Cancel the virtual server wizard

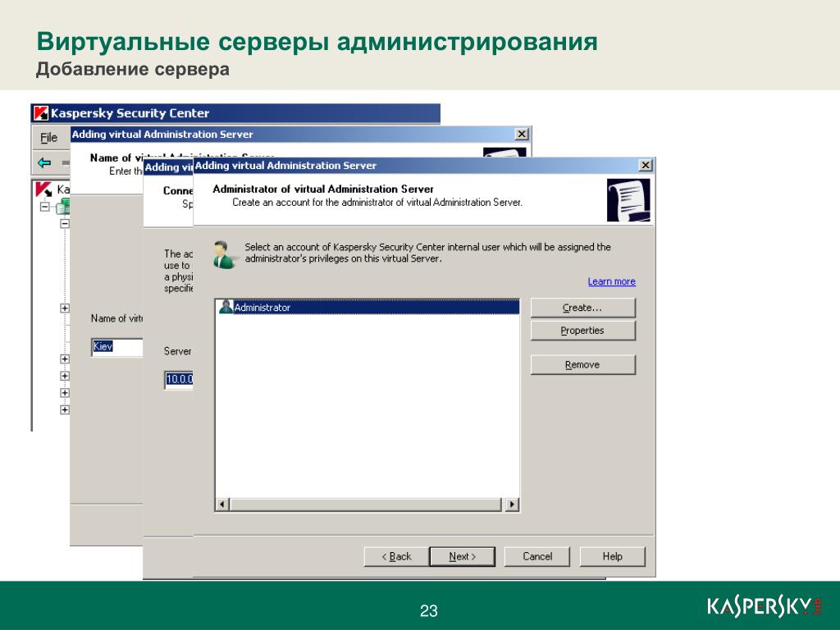(x=537, y=557)
